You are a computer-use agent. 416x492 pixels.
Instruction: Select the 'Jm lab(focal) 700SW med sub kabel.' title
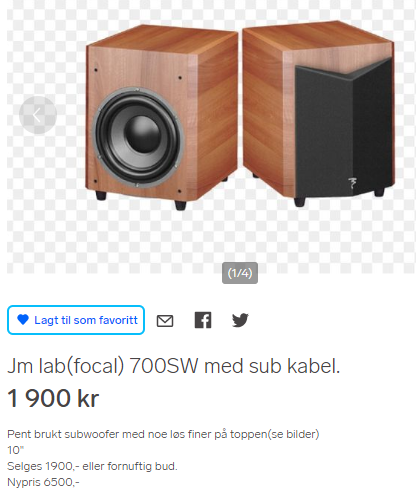174,366
